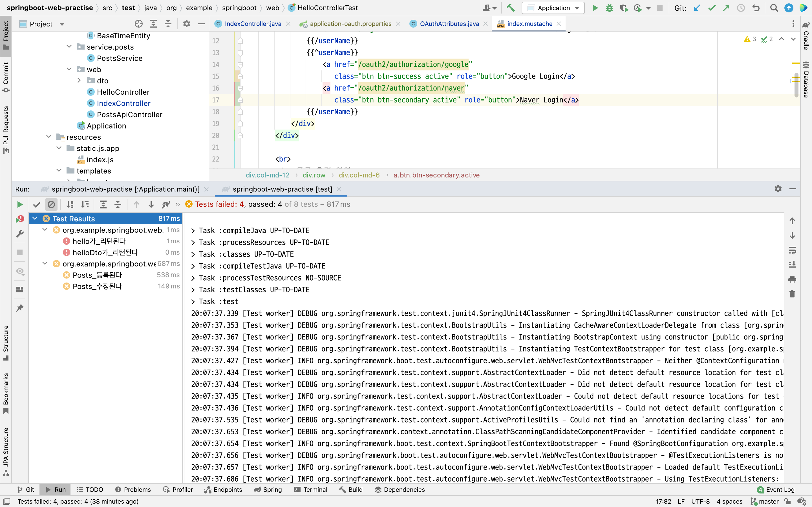Open the search everywhere magnifier
Viewport: 812px width, 507px height.
(774, 8)
